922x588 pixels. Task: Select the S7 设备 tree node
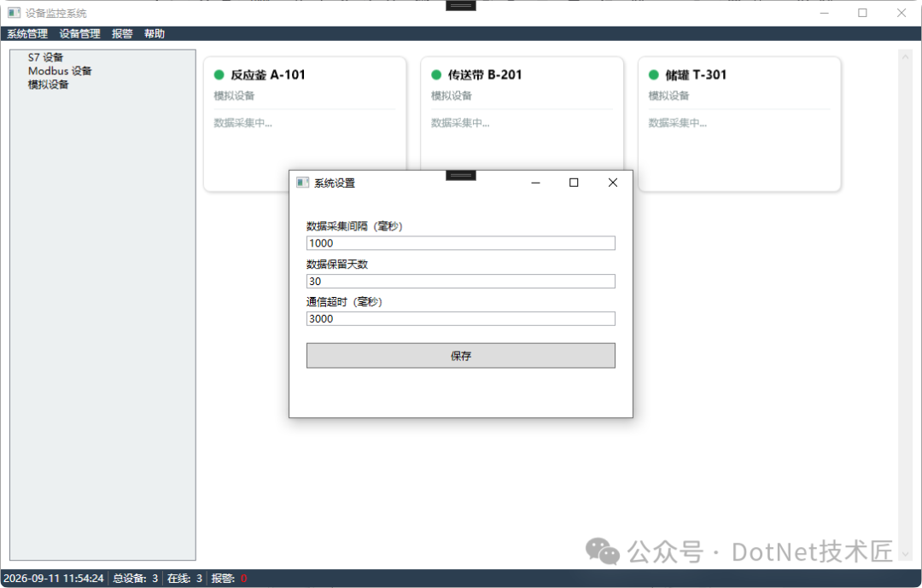point(45,57)
